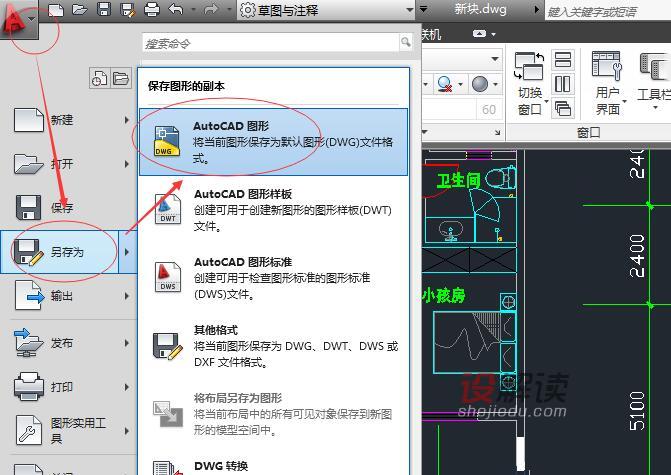The width and height of the screenshot is (671, 475).
Task: Click the tile horizontally icon in 窗口 panel
Action: pyautogui.click(x=563, y=59)
